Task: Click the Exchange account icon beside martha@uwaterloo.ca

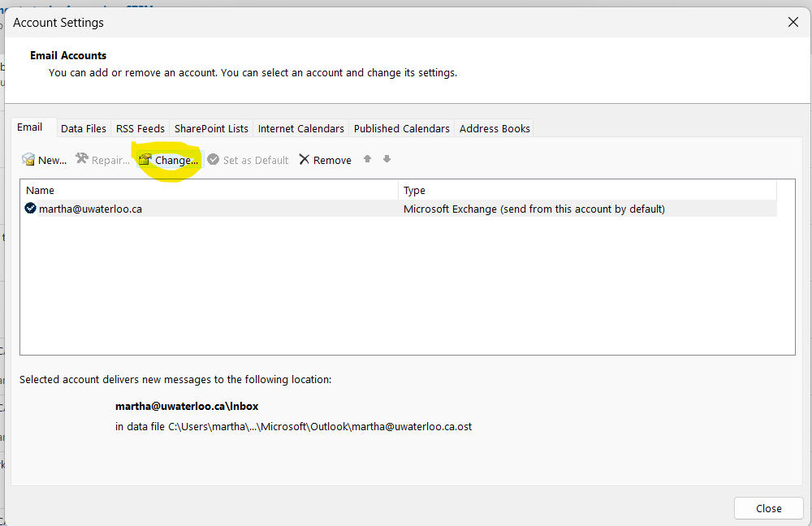Action: coord(29,209)
